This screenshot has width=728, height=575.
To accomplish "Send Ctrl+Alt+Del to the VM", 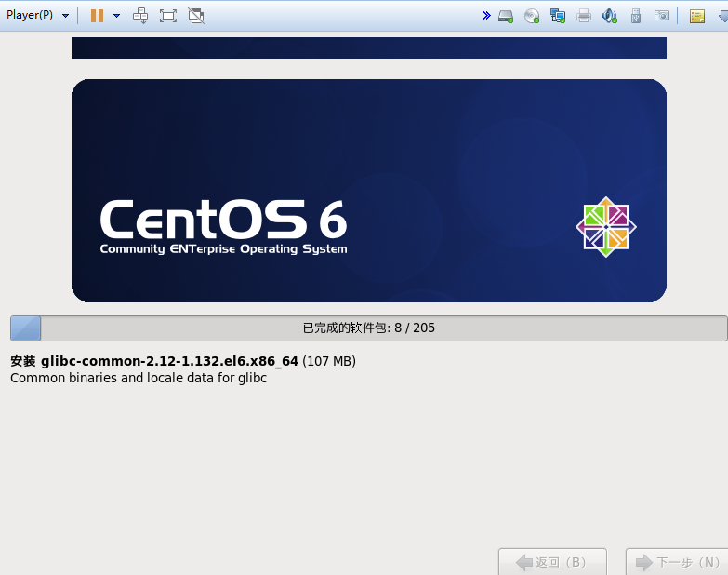I will click(x=140, y=16).
